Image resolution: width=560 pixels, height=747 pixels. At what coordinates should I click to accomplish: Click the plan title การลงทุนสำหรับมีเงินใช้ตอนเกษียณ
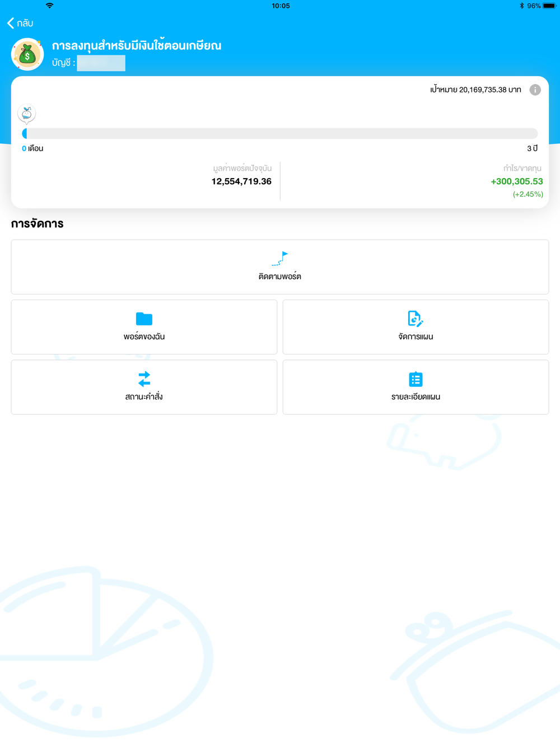(137, 45)
